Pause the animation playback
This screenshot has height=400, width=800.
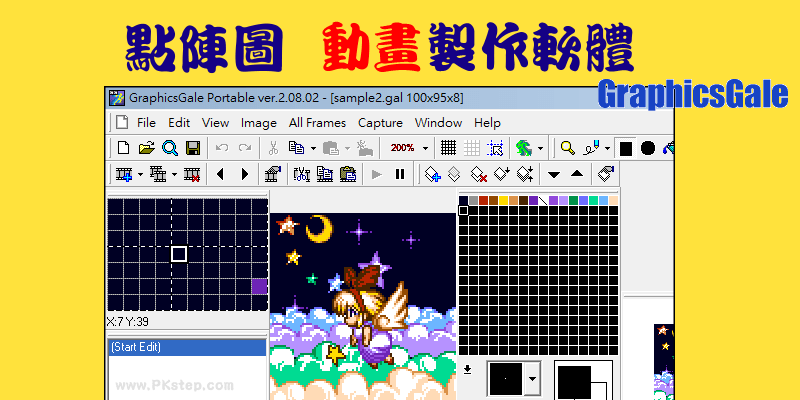pyautogui.click(x=400, y=174)
